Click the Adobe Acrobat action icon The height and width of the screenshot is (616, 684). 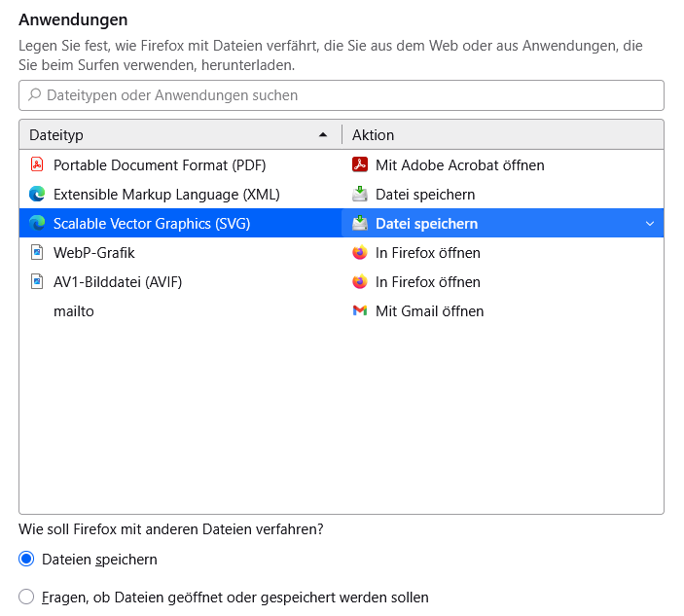pos(360,165)
